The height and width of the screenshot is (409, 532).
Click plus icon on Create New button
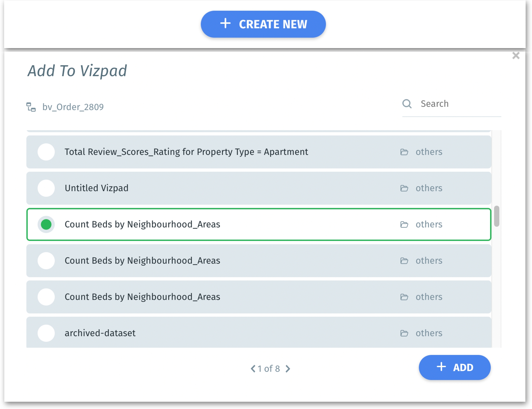coord(225,24)
